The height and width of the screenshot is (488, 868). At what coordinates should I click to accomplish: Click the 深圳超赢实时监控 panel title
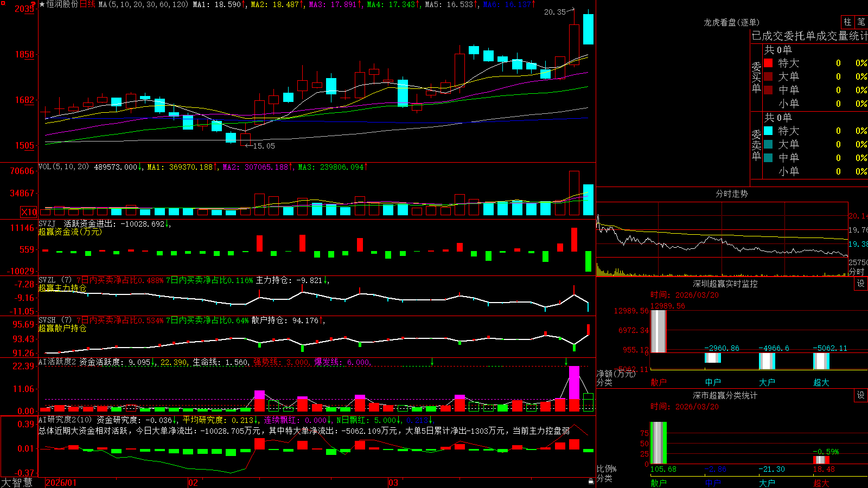point(725,284)
